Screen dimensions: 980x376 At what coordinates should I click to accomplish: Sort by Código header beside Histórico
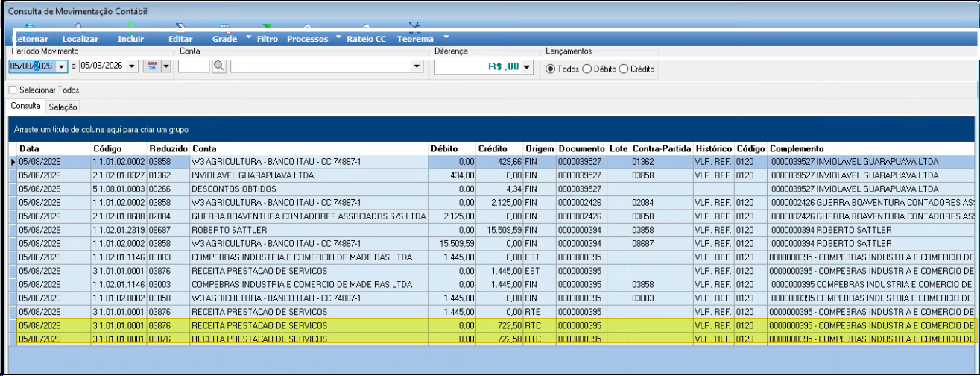pyautogui.click(x=751, y=149)
